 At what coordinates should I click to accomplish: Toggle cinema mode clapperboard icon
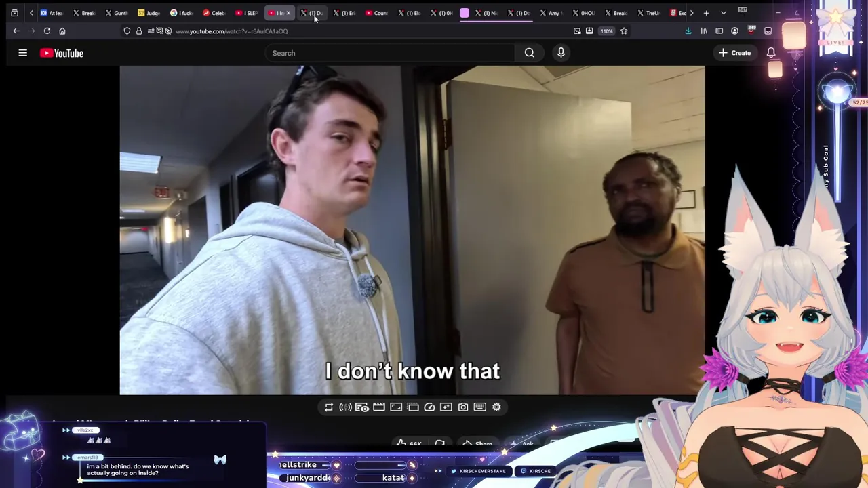point(379,407)
